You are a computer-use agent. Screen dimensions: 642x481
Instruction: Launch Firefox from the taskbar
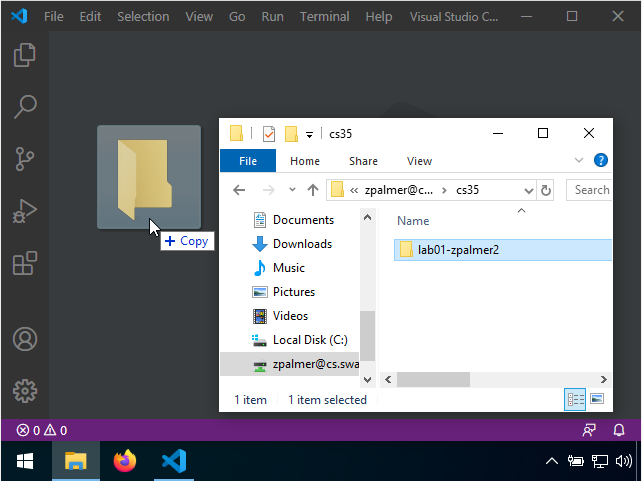tap(125, 461)
